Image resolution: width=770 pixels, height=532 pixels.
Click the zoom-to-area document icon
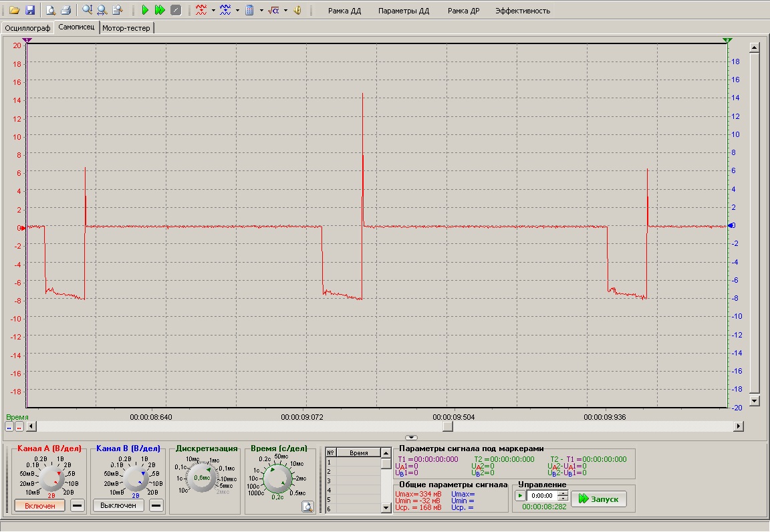[118, 10]
